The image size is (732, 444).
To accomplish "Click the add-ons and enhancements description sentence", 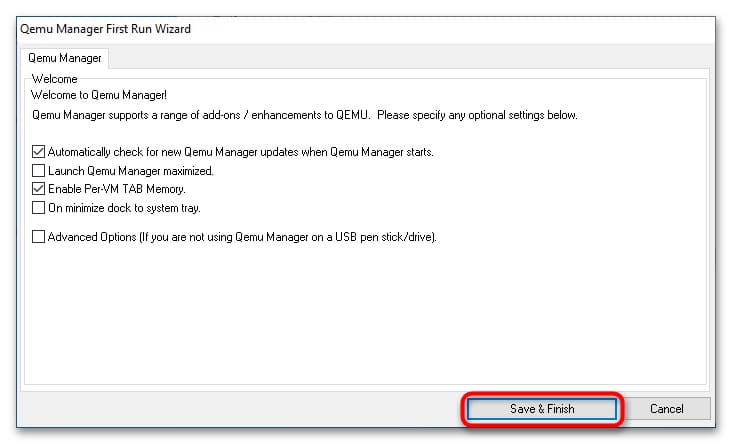I will click(304, 116).
